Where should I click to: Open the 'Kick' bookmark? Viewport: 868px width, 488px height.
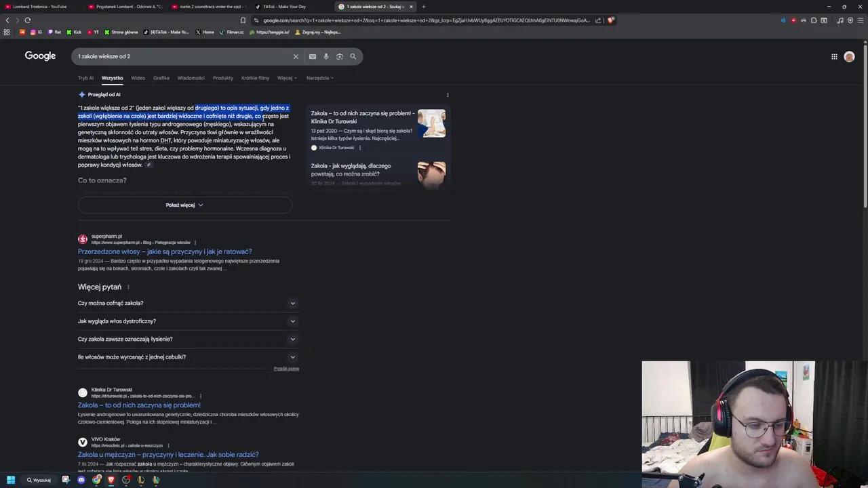73,32
